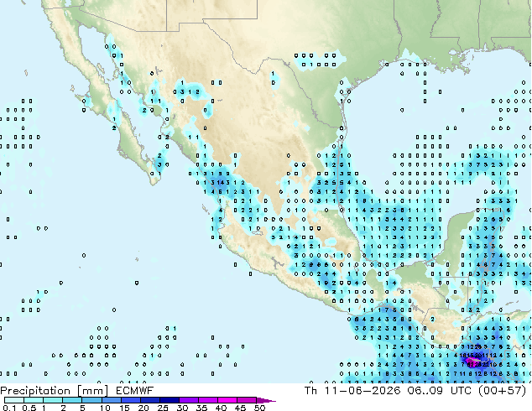Image resolution: width=532 pixels, height=411 pixels.
Task: Click the 'UTC' label
Action: point(461,391)
